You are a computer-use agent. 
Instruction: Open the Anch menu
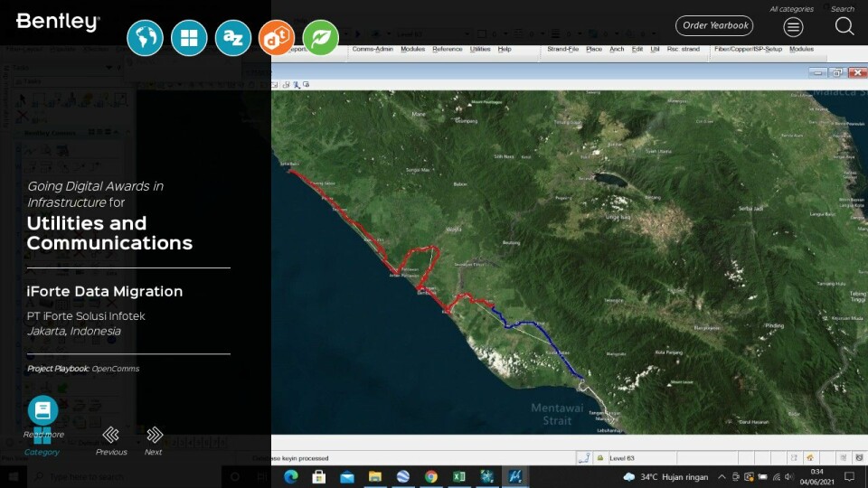click(617, 49)
